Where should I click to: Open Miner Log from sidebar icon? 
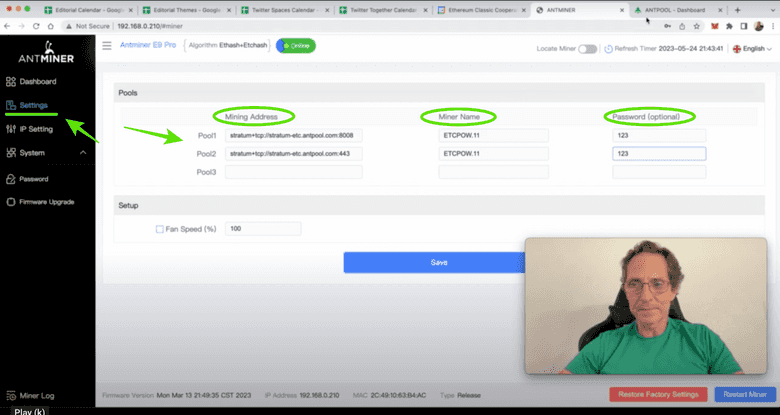tap(10, 396)
